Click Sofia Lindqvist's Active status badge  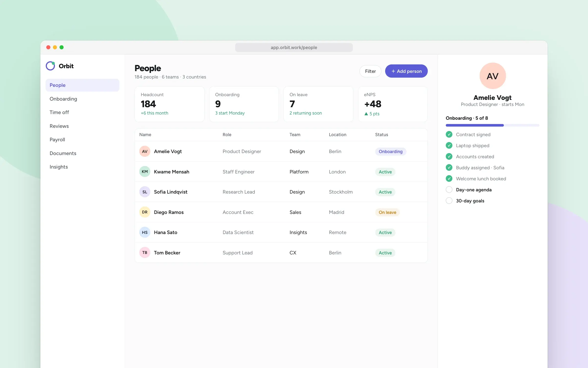[x=385, y=192]
